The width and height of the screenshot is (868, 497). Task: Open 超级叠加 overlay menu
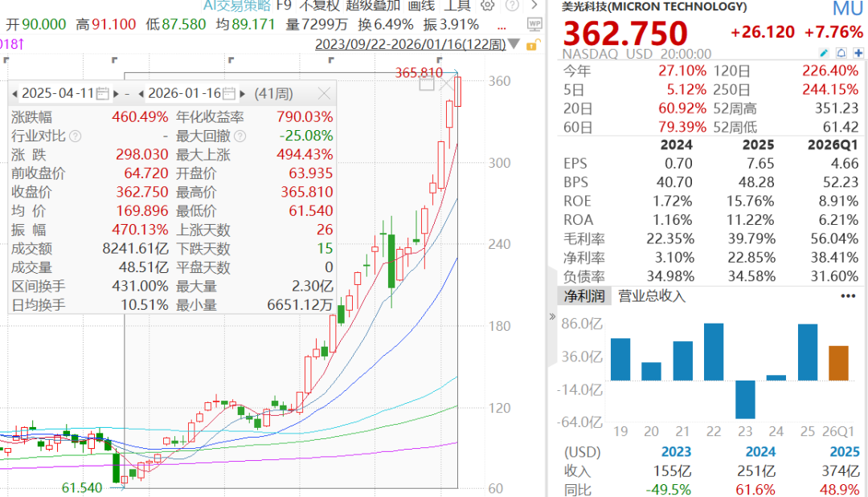[373, 5]
